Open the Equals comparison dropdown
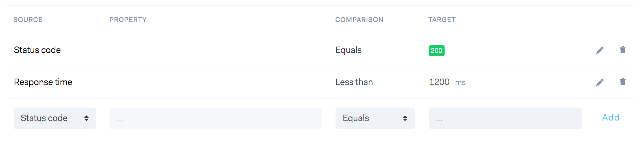This screenshot has width=644, height=143. 375,118
